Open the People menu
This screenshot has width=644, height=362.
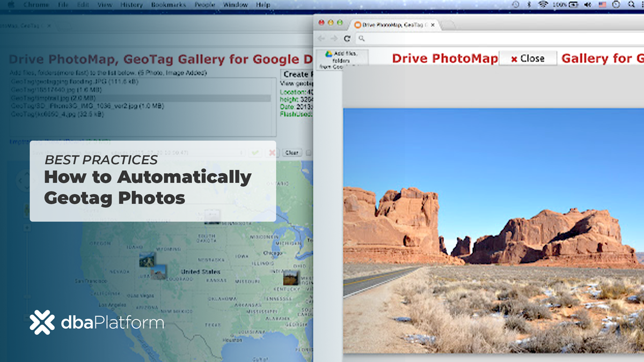click(x=204, y=5)
